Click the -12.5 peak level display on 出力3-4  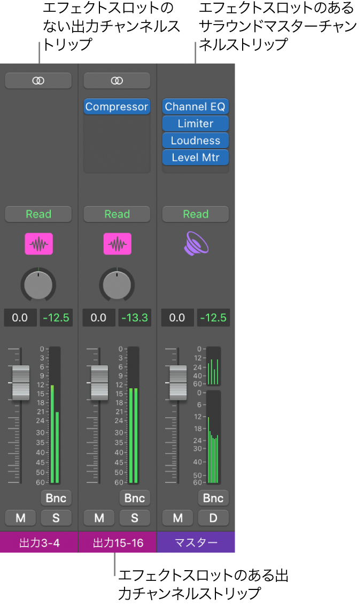(x=56, y=318)
